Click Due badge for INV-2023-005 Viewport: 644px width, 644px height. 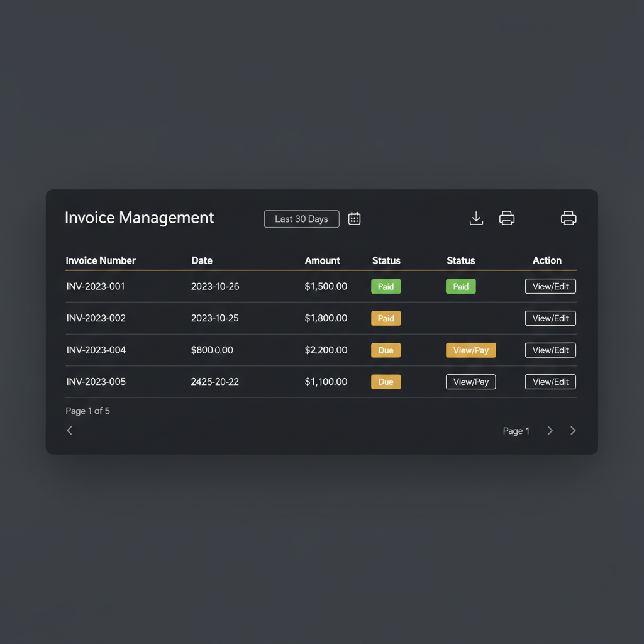point(386,382)
